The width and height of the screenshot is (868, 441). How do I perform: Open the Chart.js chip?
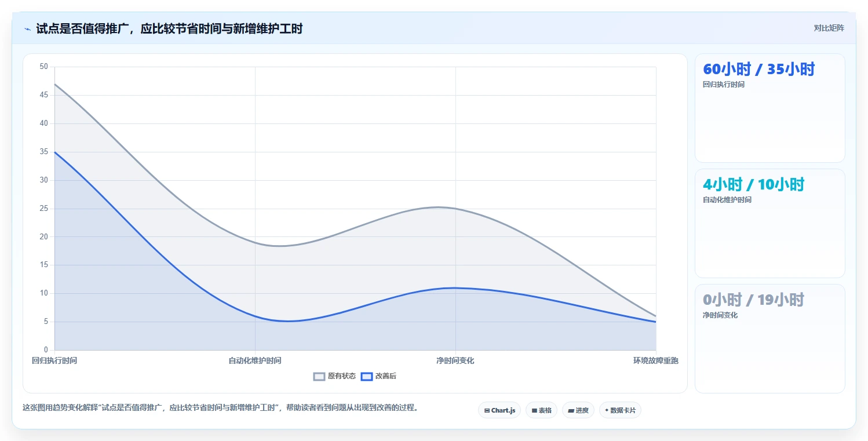(x=499, y=410)
